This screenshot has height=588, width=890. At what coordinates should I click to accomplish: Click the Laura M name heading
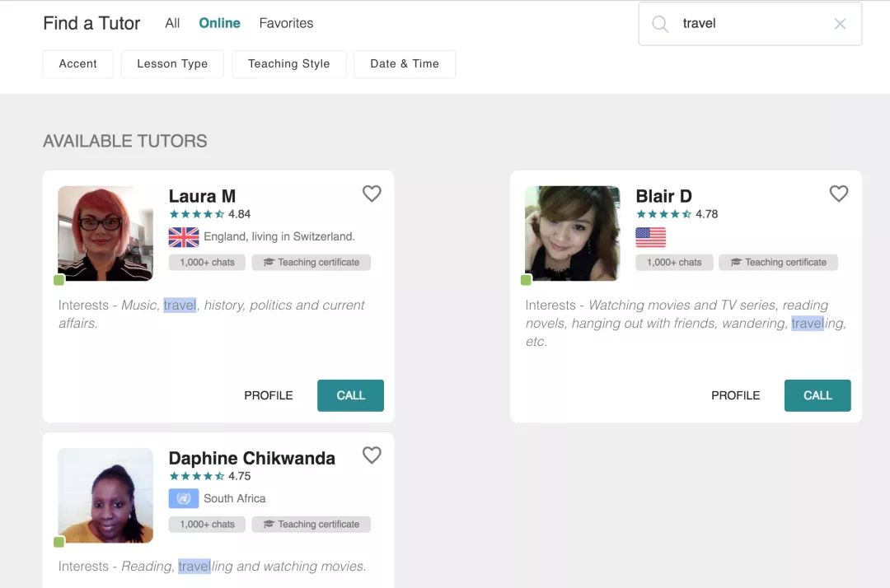(x=202, y=196)
